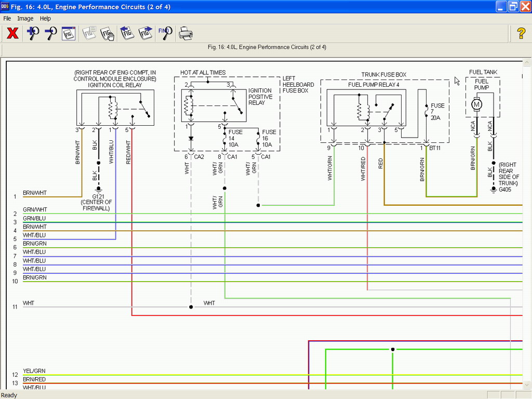Click the vertical scrollbar down arrow
Image resolution: width=532 pixels, height=399 pixels.
point(527,385)
